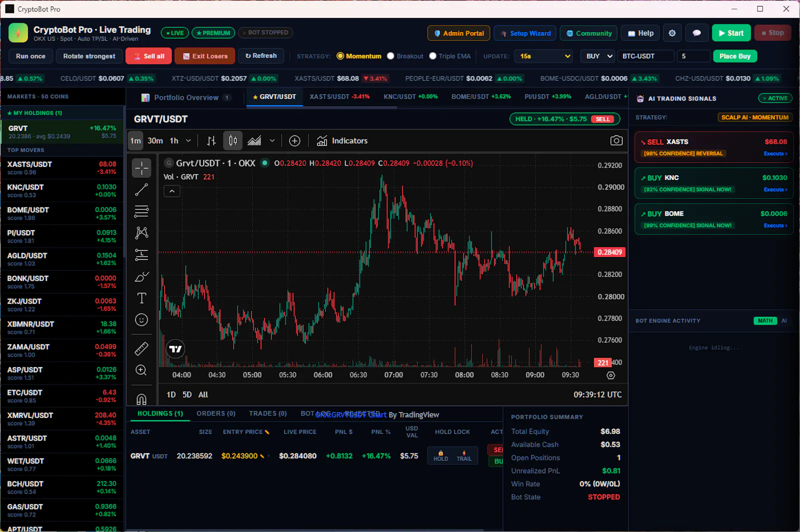Select the patterns drawing tool
The image size is (800, 532).
coord(141,232)
